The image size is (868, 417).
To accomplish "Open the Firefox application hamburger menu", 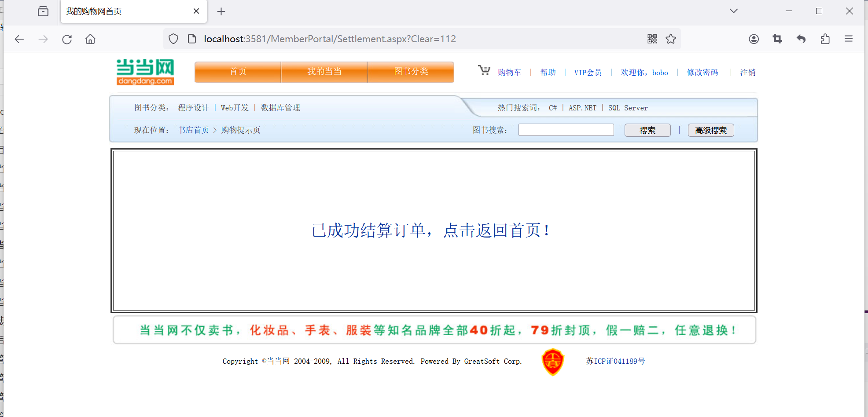I will coord(849,39).
